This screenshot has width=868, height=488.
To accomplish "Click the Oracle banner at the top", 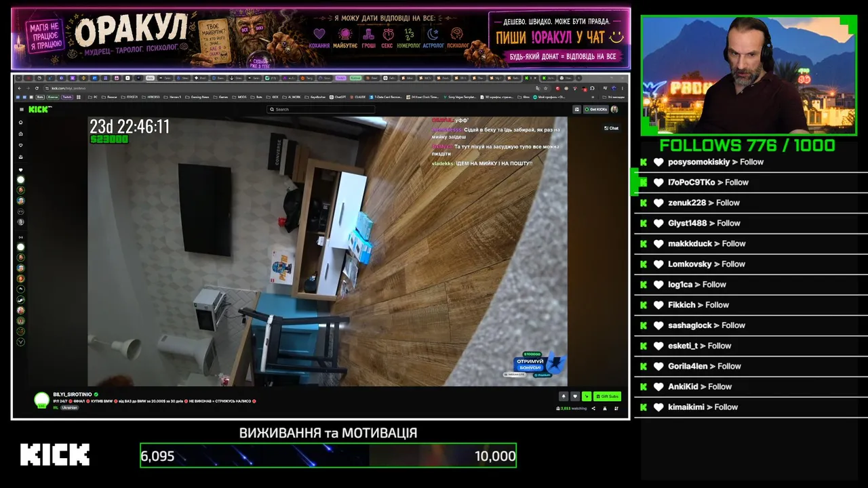I will point(321,38).
